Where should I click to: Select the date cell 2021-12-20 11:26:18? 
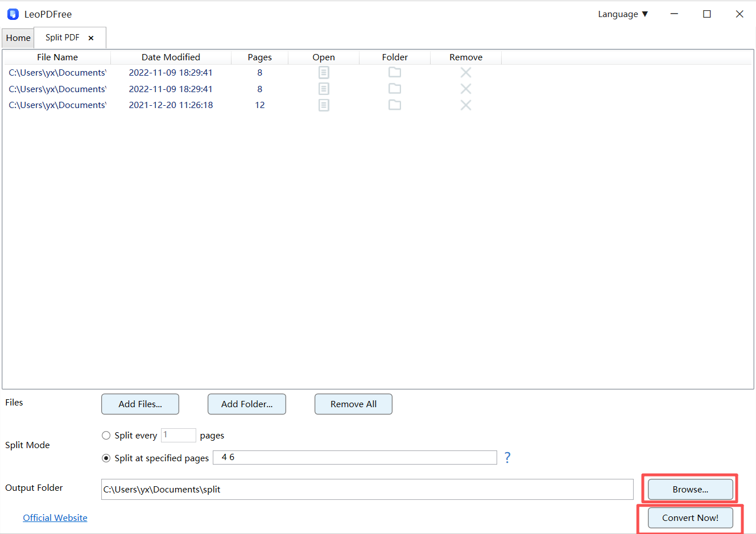pyautogui.click(x=171, y=105)
